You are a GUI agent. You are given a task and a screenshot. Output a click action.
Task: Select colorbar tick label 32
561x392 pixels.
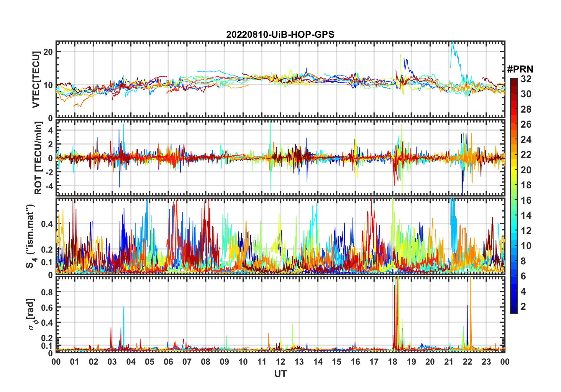[526, 79]
